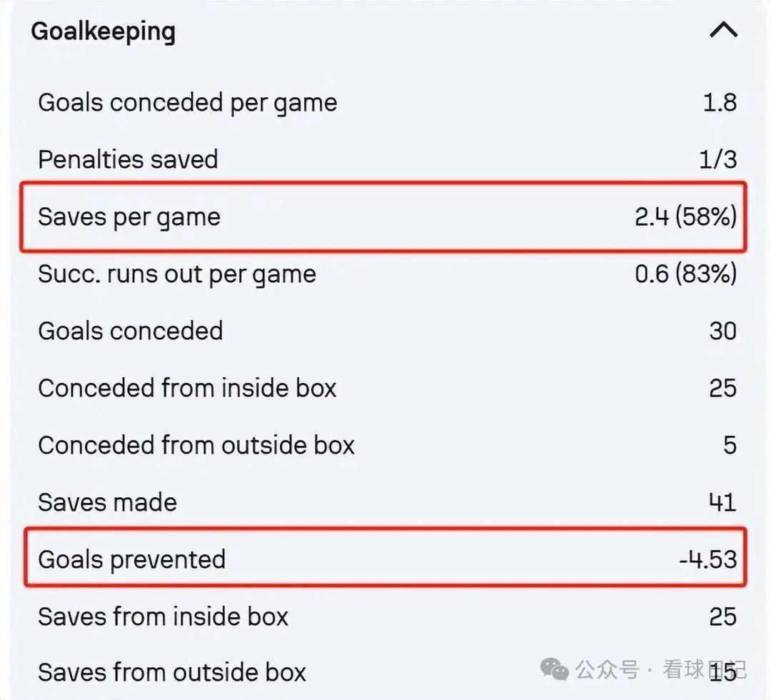Click the 1.8 goals conceded value
Viewport: 771px width, 700px height.
(x=720, y=103)
